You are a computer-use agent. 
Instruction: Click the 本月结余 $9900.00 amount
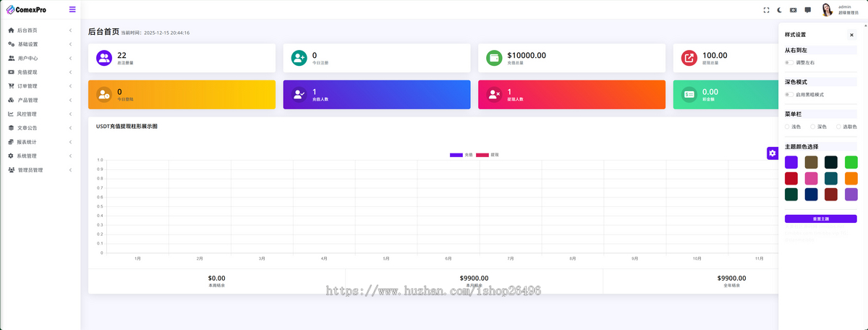click(x=474, y=278)
